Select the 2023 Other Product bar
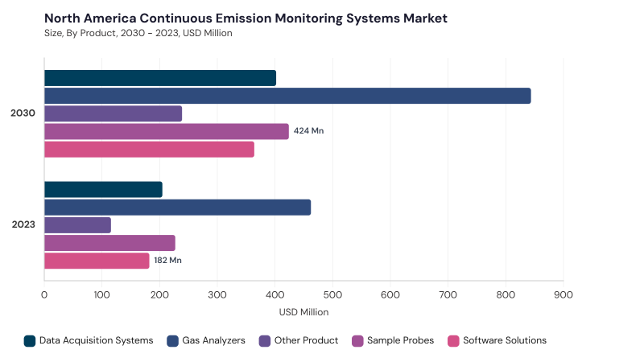The width and height of the screenshot is (644, 362). click(x=77, y=225)
